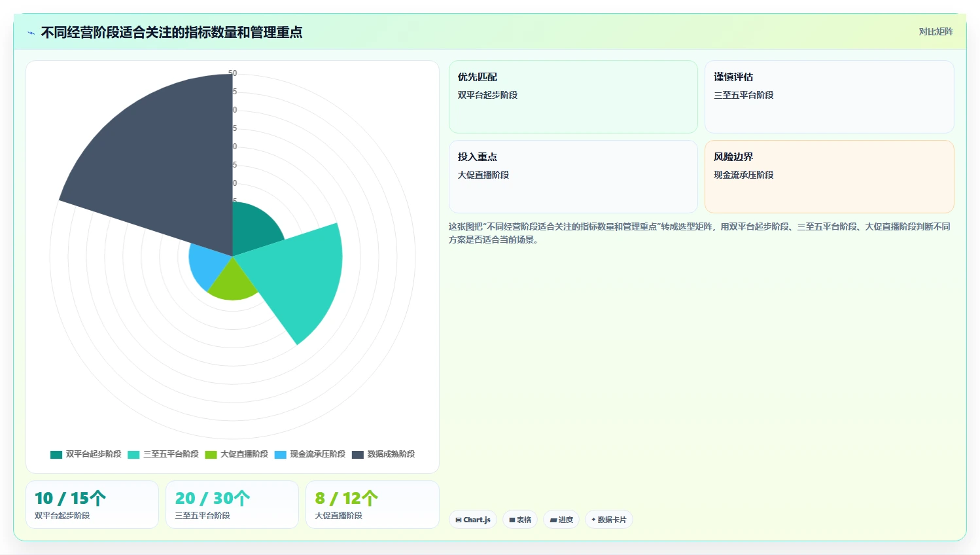Viewport: 980px width, 555px height.
Task: Open the 优先匹配 matrix card
Action: coord(573,97)
